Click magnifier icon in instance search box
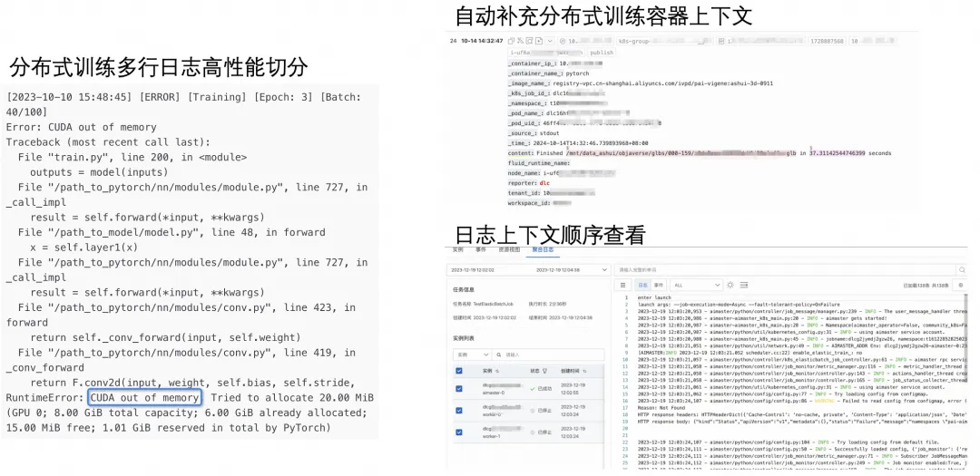The height and width of the screenshot is (476, 980). tap(499, 355)
